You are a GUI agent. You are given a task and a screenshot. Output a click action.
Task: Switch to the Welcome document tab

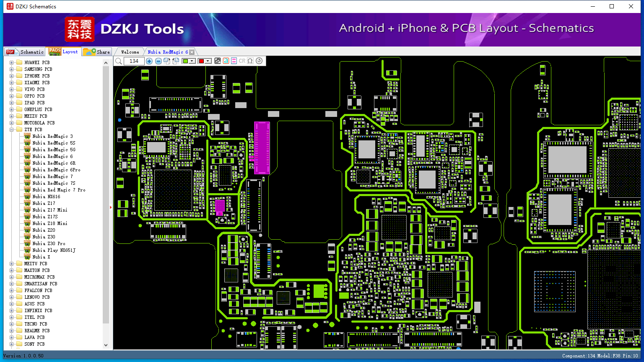pyautogui.click(x=130, y=52)
